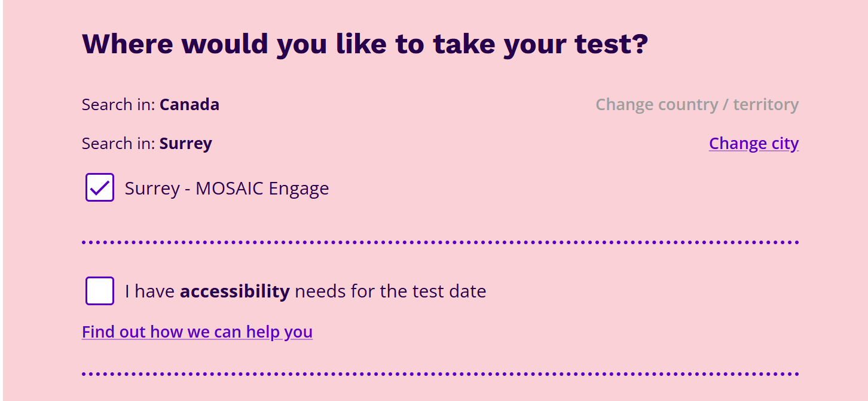Screen dimensions: 868x401
Task: Click the dotted divider below help link
Action: coord(440,374)
